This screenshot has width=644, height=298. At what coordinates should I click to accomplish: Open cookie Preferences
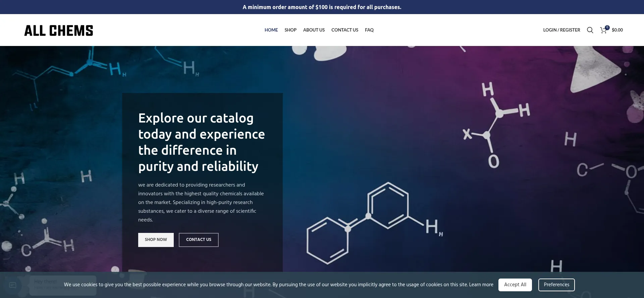(556, 285)
